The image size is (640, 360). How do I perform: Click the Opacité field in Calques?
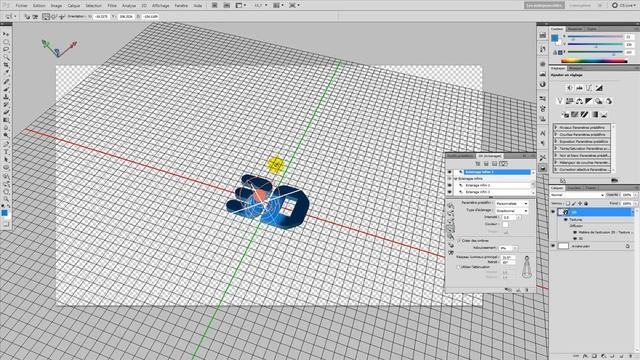[x=627, y=195]
